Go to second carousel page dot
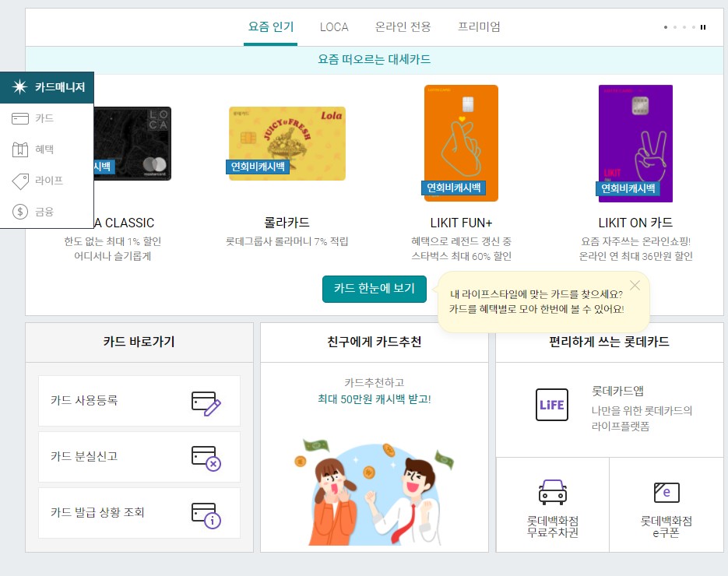 pyautogui.click(x=675, y=27)
